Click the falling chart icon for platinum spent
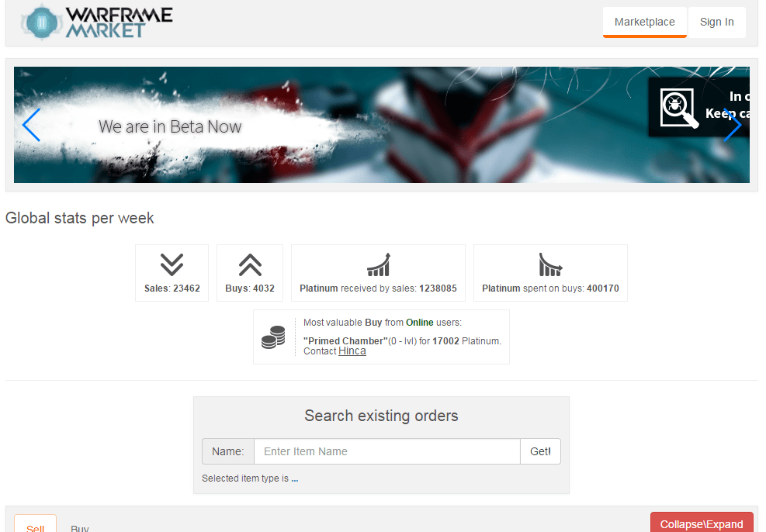Image resolution: width=766 pixels, height=532 pixels. point(550,264)
